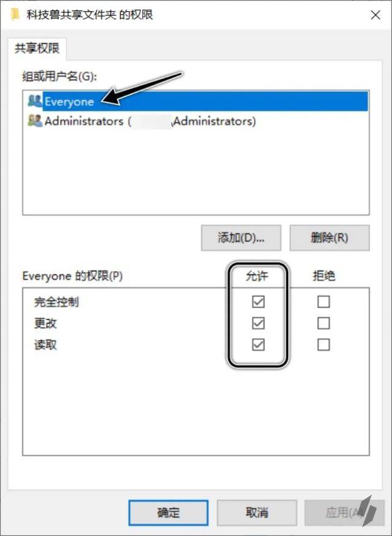Click empty area of user list box

(196, 171)
